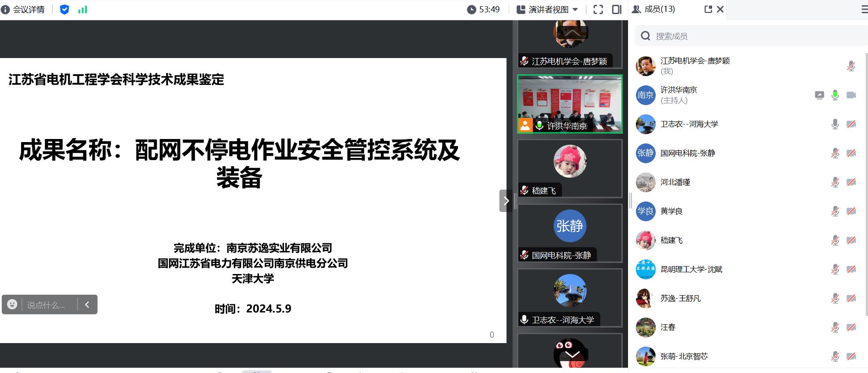Collapse the video strip with arrow
Image resolution: width=868 pixels, height=373 pixels.
coord(506,201)
